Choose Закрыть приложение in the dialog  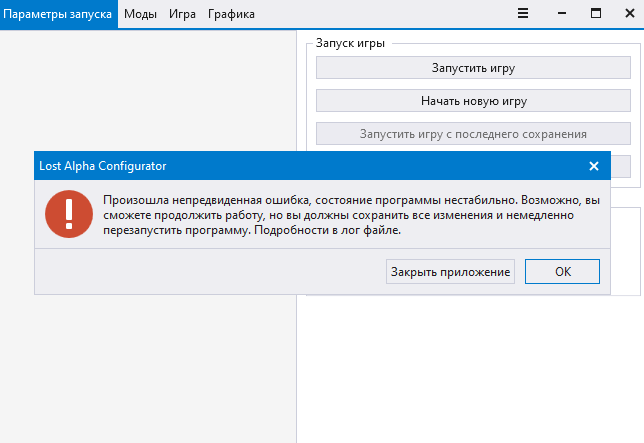point(450,271)
